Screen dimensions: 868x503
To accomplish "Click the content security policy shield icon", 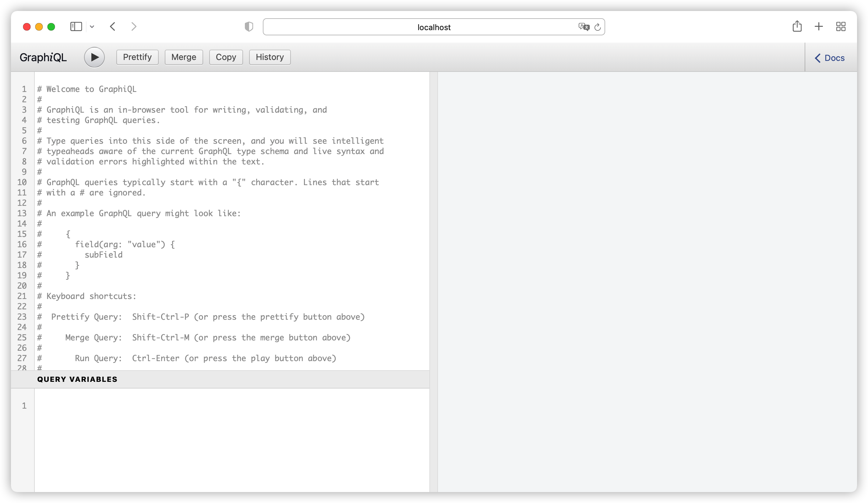I will tap(248, 26).
